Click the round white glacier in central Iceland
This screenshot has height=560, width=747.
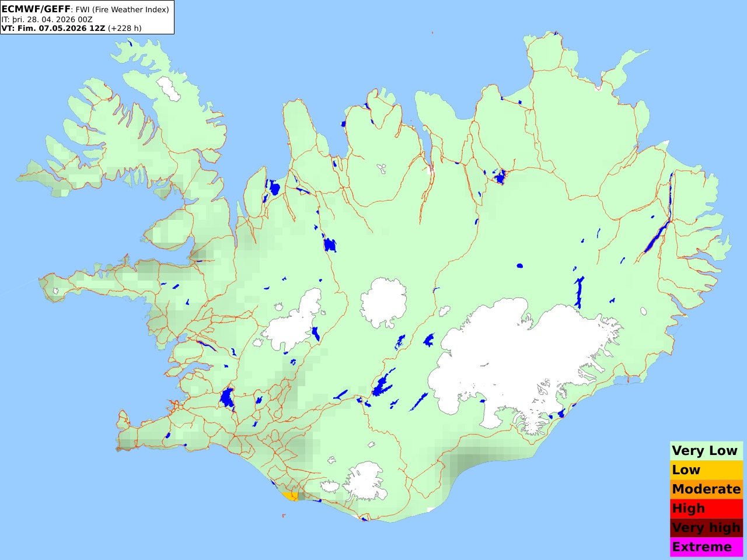[x=383, y=303]
